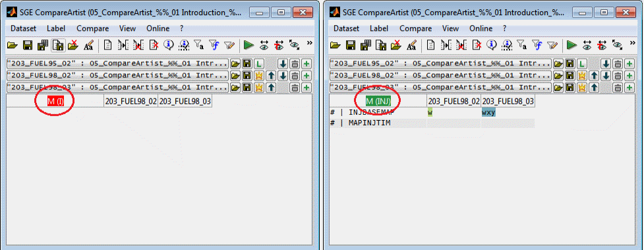Click the 203_FUEL98_02 column header in left window
Viewport: 644px width, 250px height.
131,101
